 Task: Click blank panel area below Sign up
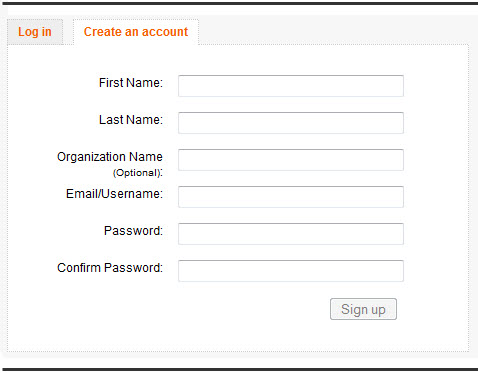coord(238,336)
